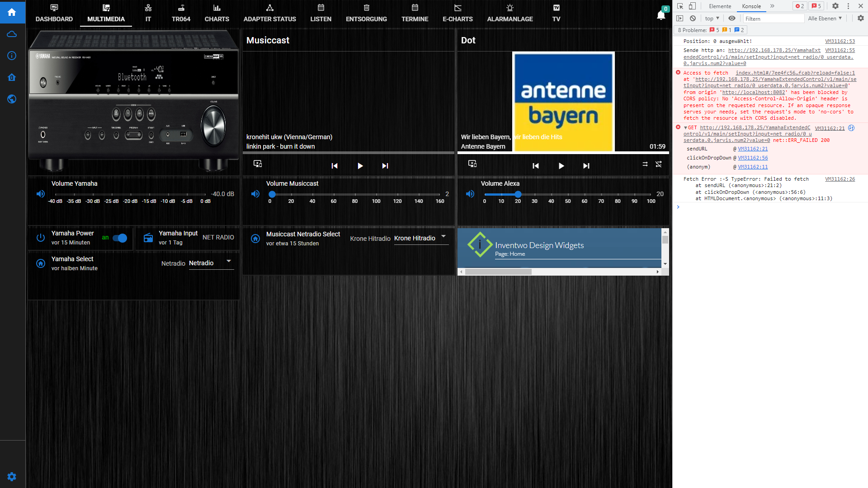Open DevTools 'top' context dropdown
This screenshot has width=868, height=488.
[x=712, y=19]
